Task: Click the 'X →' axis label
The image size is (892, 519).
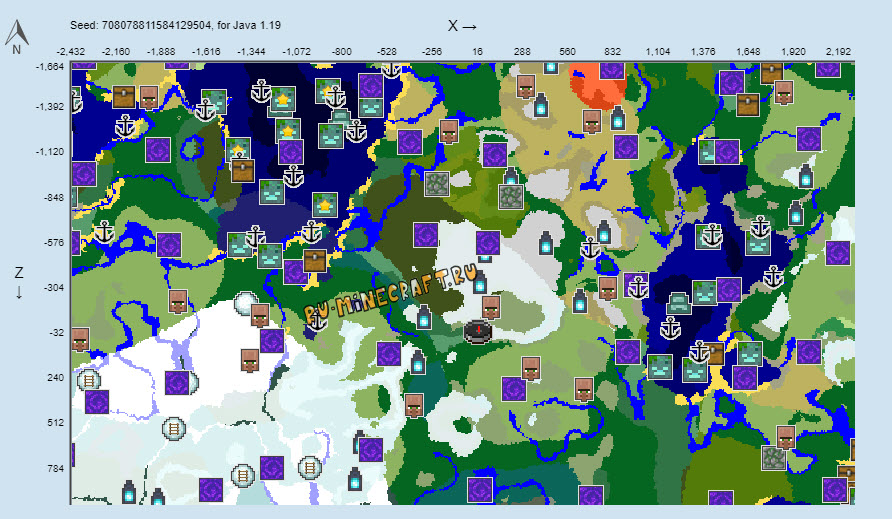Action: click(461, 26)
